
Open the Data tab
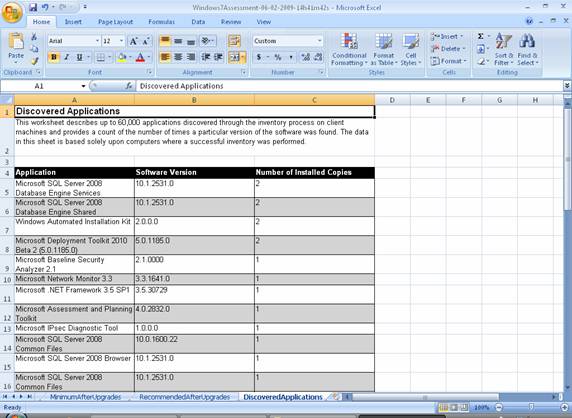(x=198, y=22)
